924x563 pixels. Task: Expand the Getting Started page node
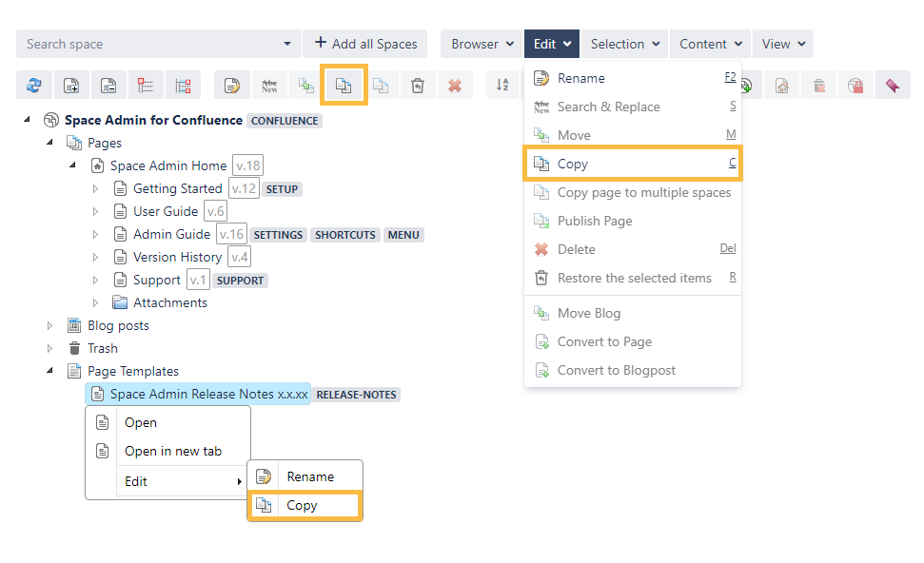95,189
